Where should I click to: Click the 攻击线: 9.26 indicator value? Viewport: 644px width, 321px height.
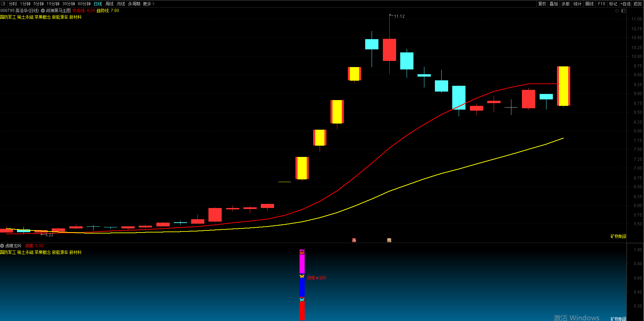[84, 11]
